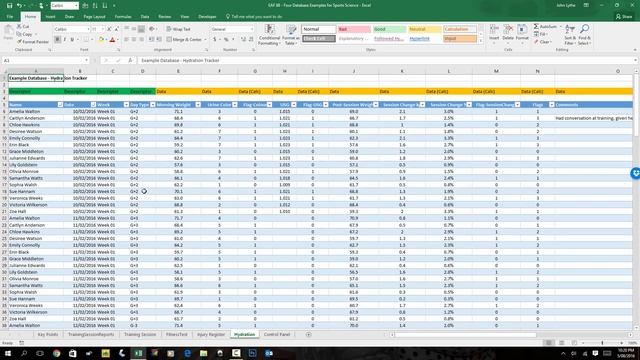Switch to the Insert ribbon tab
The width and height of the screenshot is (640, 360).
tap(50, 17)
